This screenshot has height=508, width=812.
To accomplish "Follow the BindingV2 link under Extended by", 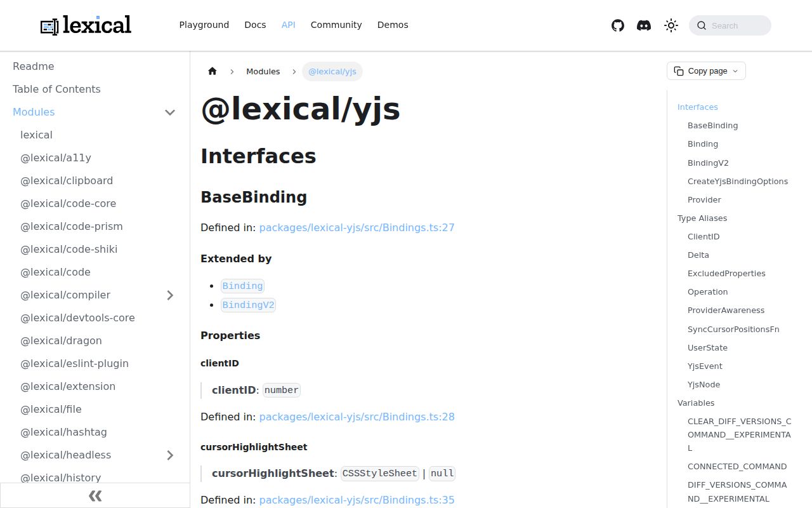I will coord(248,305).
